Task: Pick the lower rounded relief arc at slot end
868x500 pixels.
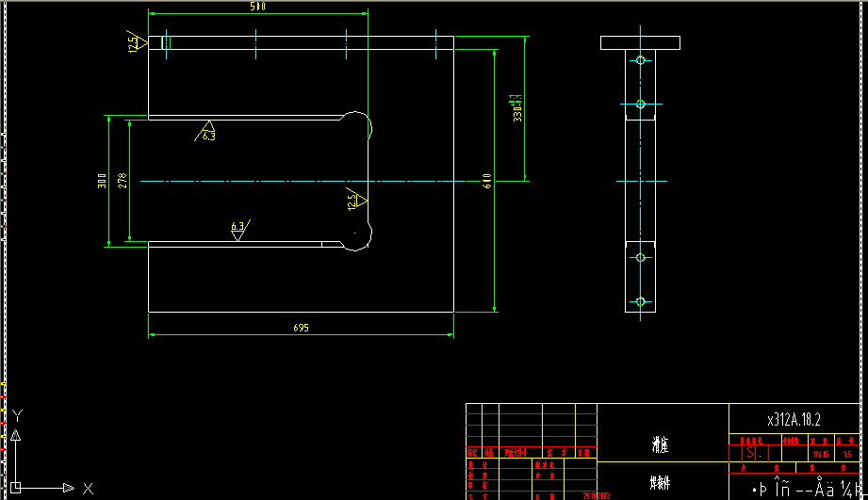Action: (x=357, y=236)
